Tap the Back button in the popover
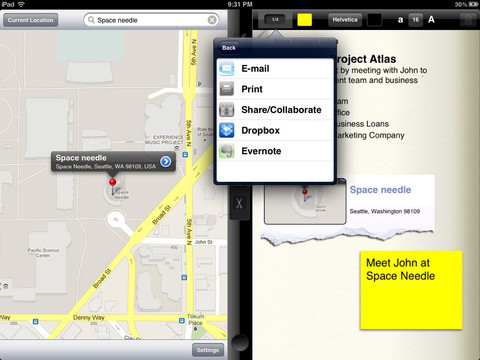This screenshot has height=360, width=480. (229, 48)
